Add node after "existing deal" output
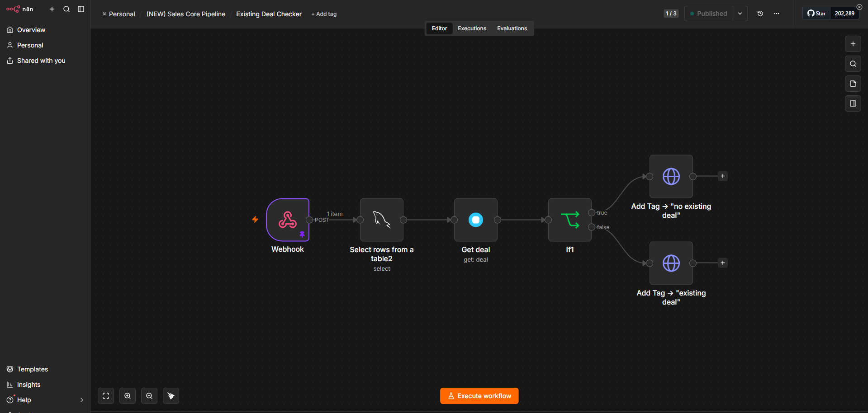 [x=723, y=263]
